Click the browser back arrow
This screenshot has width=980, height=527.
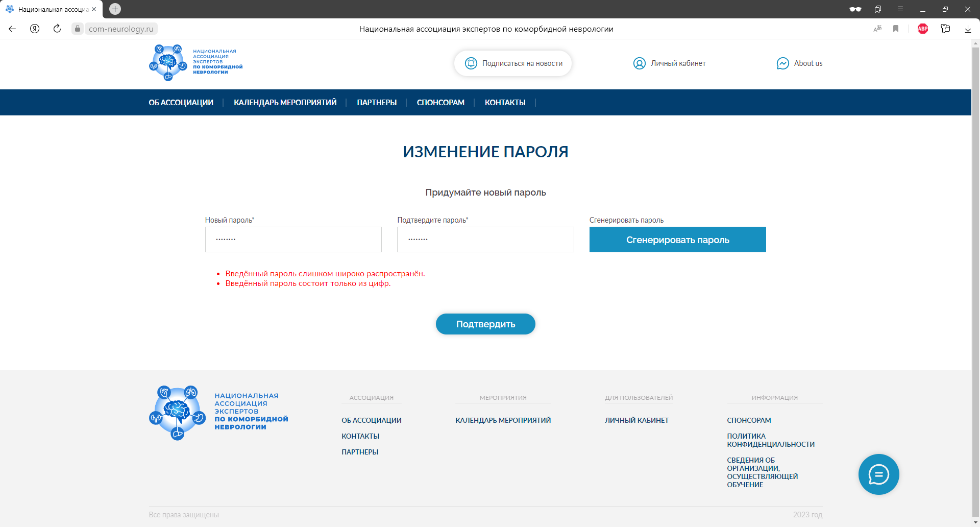click(12, 29)
